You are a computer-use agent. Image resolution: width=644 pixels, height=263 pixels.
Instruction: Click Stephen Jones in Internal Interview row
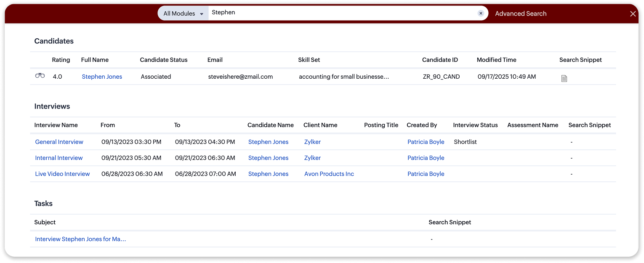[268, 158]
